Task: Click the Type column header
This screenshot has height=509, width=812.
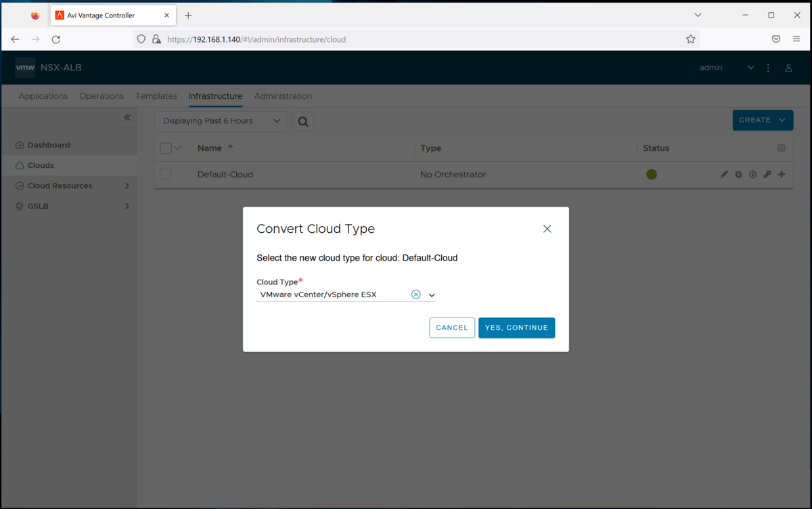Action: pos(430,148)
